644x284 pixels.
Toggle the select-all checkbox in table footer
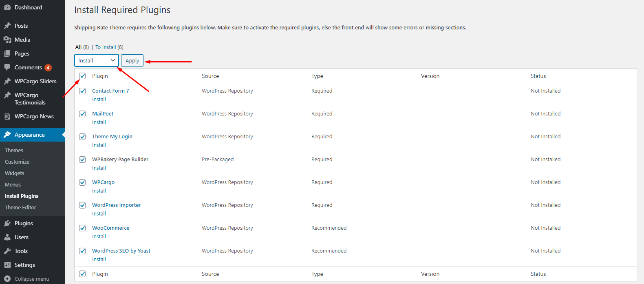point(82,274)
